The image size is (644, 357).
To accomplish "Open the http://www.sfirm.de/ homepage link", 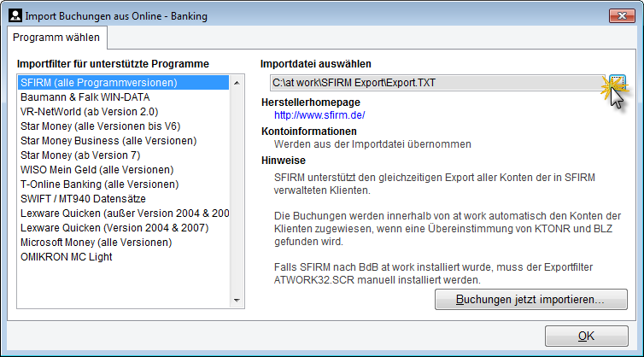I will [x=319, y=115].
